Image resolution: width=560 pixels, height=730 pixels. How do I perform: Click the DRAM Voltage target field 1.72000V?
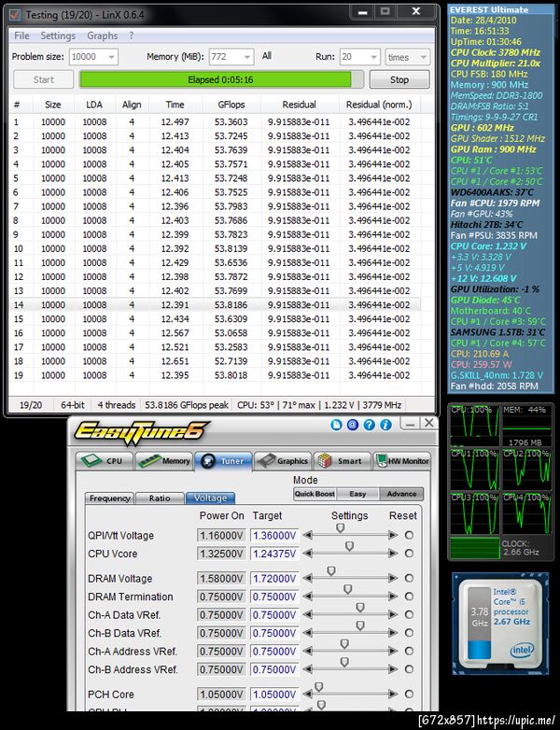pyautogui.click(x=274, y=578)
